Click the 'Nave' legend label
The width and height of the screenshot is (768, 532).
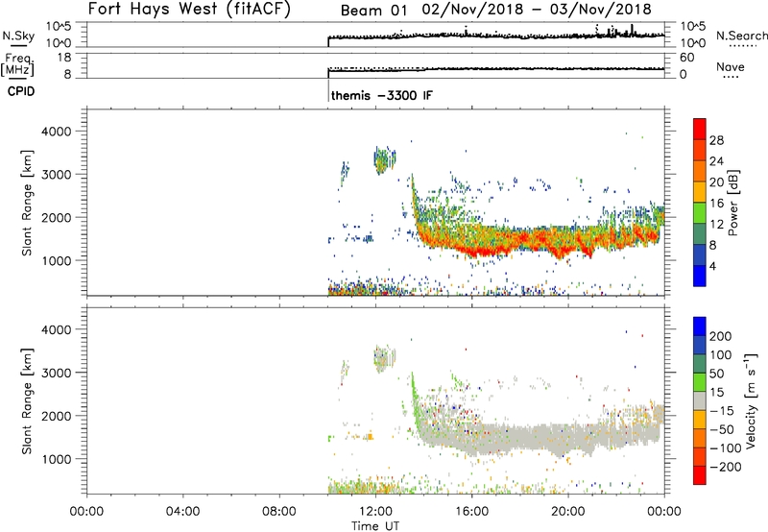pos(731,66)
